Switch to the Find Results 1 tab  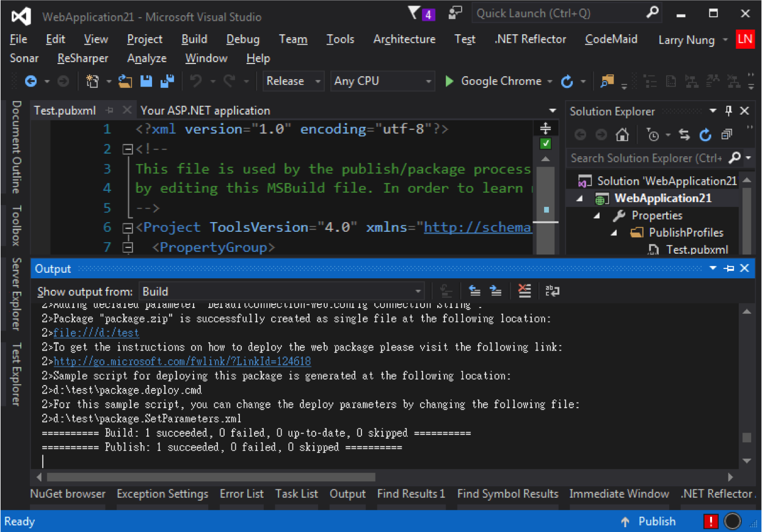click(x=411, y=494)
